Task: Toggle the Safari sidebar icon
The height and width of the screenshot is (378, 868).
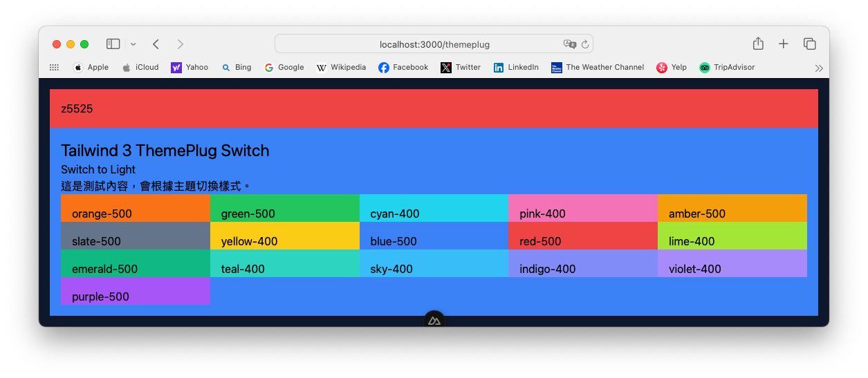Action: 113,44
